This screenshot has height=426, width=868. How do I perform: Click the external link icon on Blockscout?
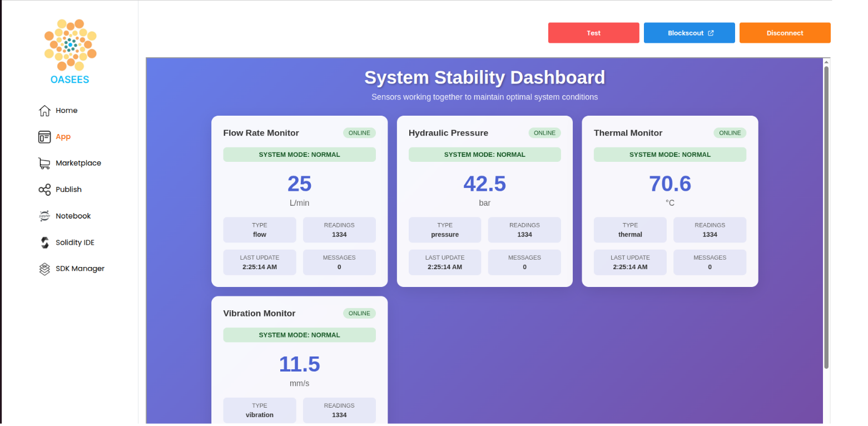711,33
